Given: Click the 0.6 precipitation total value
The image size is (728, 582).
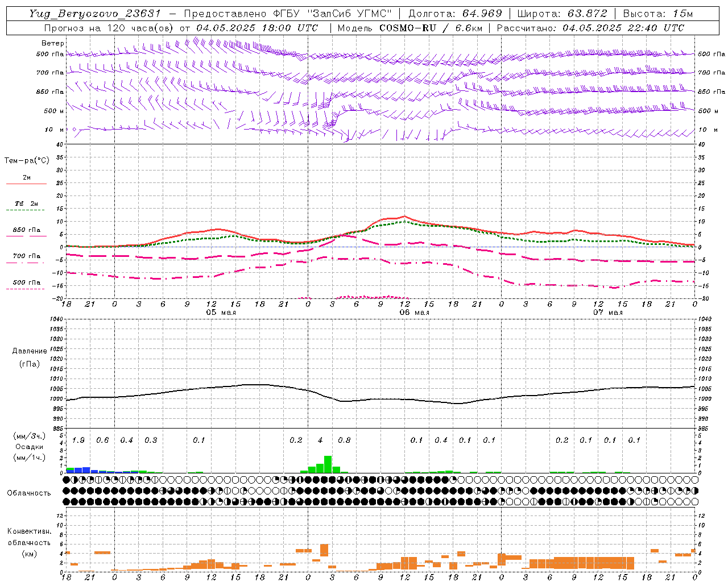Looking at the screenshot, I should click(x=102, y=440).
